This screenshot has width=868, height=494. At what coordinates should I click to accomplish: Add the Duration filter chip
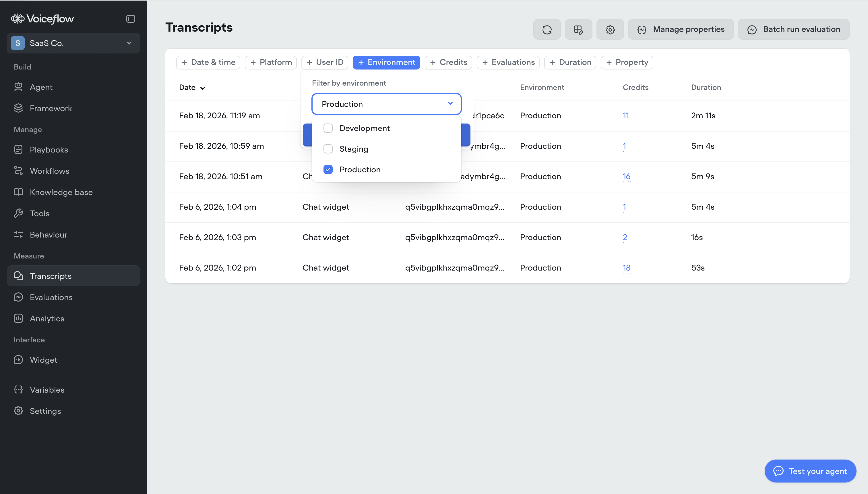pos(570,62)
